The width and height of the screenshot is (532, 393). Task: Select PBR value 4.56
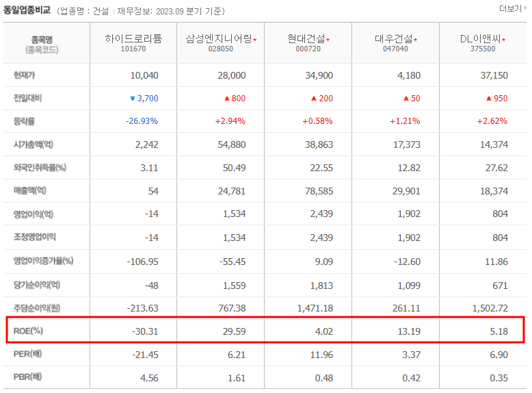click(x=149, y=378)
